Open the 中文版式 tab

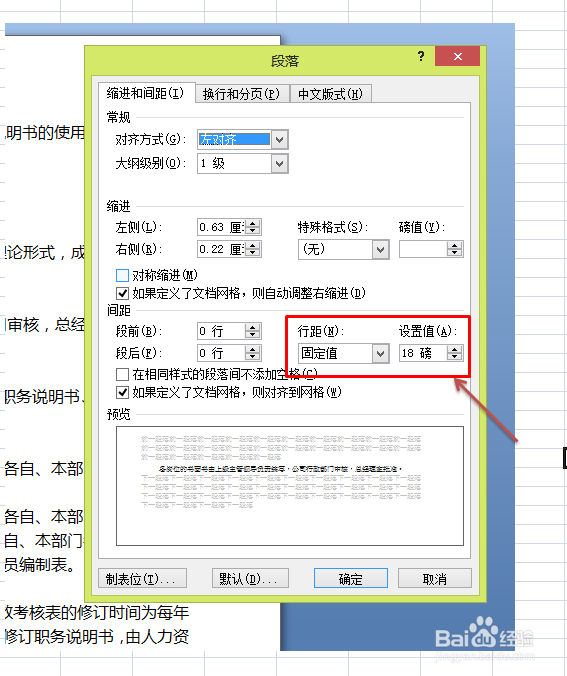point(330,94)
